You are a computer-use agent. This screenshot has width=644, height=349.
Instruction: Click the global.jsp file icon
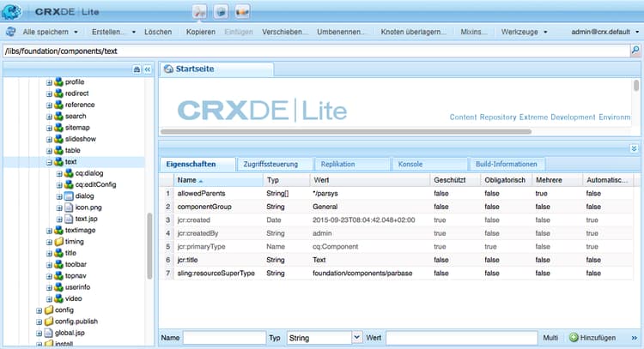(x=49, y=333)
